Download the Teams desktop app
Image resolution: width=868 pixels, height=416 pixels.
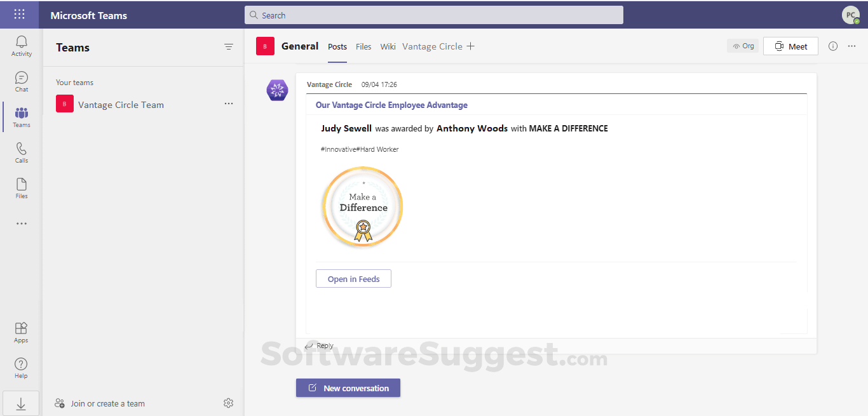[21, 403]
